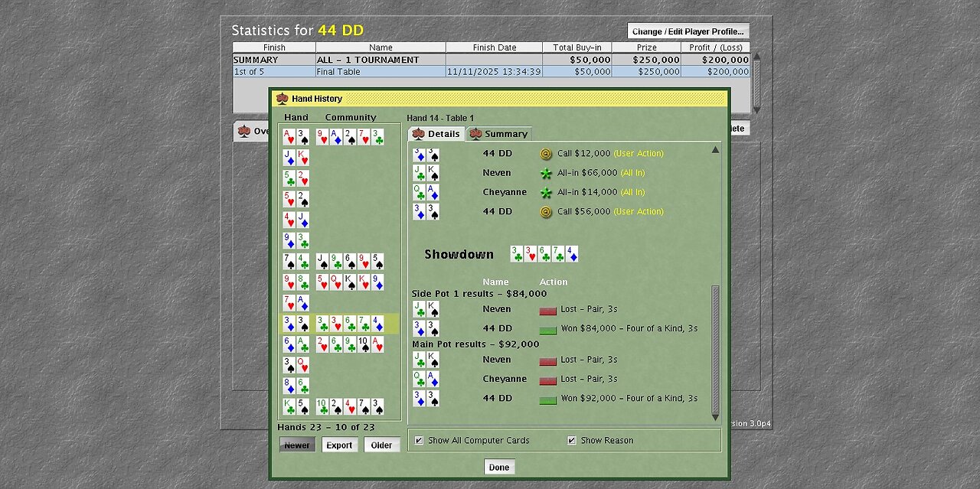Click 'Call $12,000' action text

[x=583, y=154]
